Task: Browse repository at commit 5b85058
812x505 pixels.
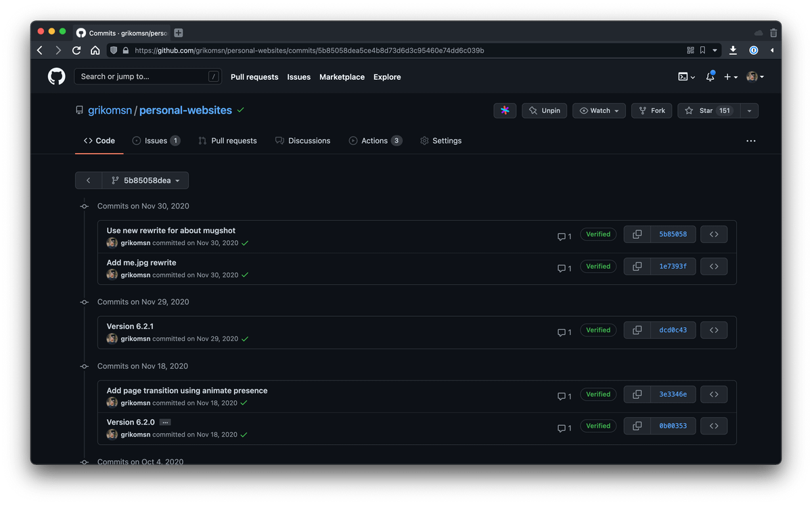Action: click(x=714, y=234)
